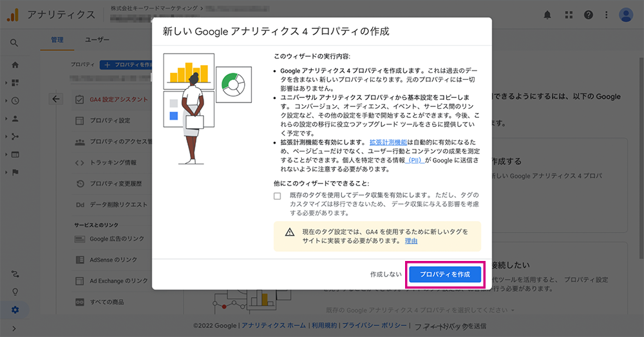644x337 pixels.
Task: Expand the conversions section arrow in sidebar
Action: click(6, 172)
